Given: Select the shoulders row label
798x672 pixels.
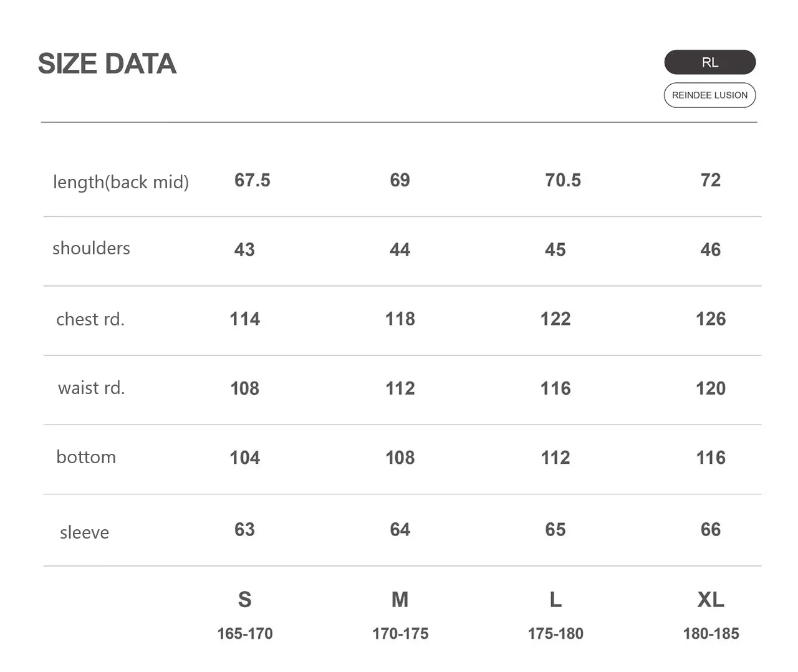Looking at the screenshot, I should tap(91, 248).
